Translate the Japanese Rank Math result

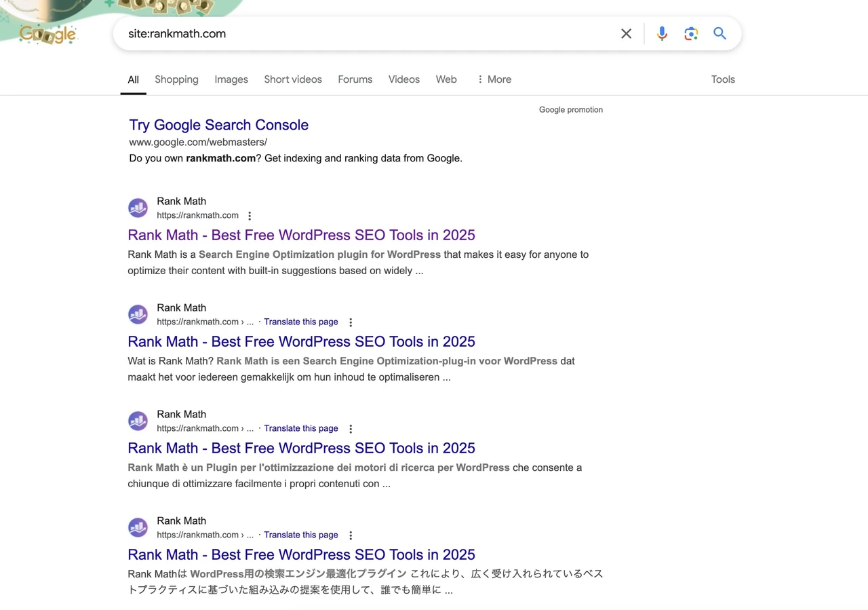[x=301, y=535]
